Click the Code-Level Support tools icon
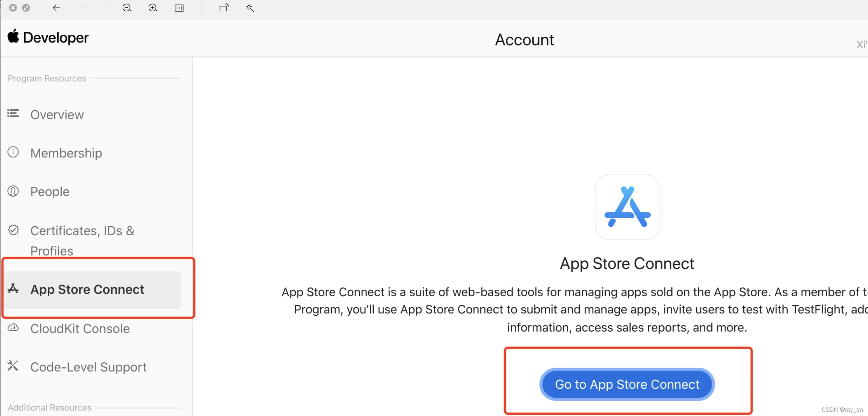The width and height of the screenshot is (868, 416). coord(13,366)
